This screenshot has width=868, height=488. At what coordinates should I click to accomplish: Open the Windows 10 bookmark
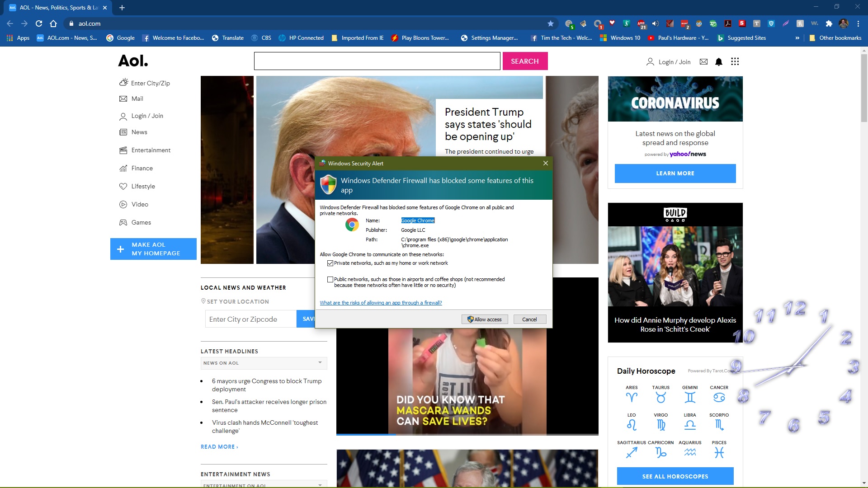coord(620,38)
